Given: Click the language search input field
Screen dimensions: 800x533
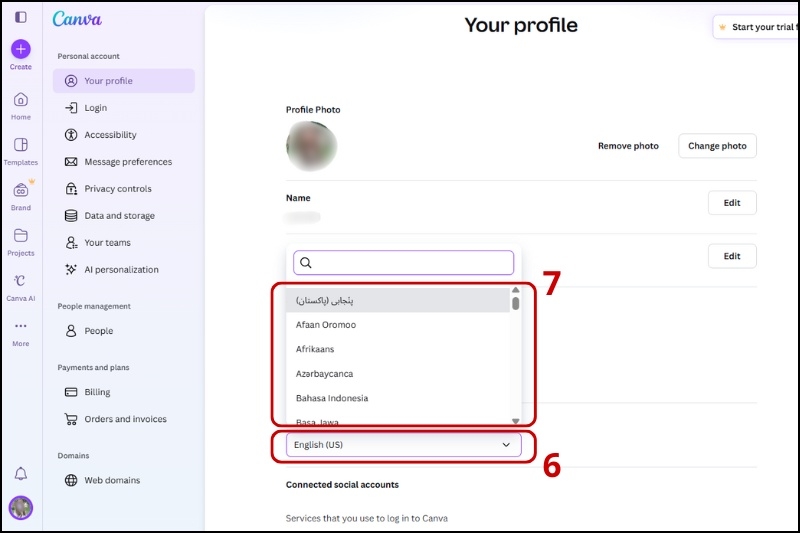Looking at the screenshot, I should tap(404, 263).
